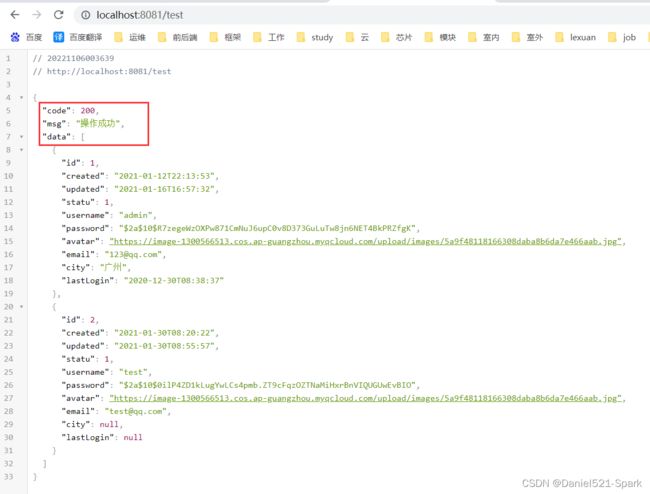Click the "操作成功" message value
Viewport: 650px width, 494px height.
click(x=98, y=124)
